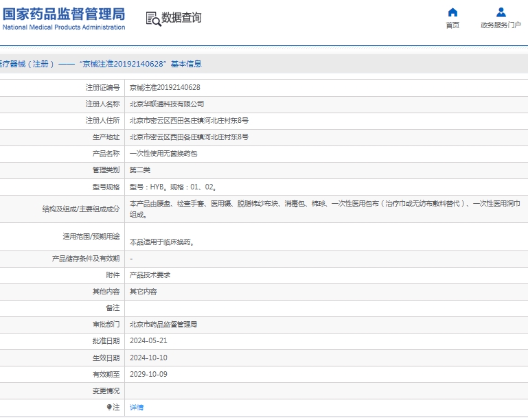Screen dimensions: 528x420
Task: Click the 产品名称 label
Action: point(106,154)
